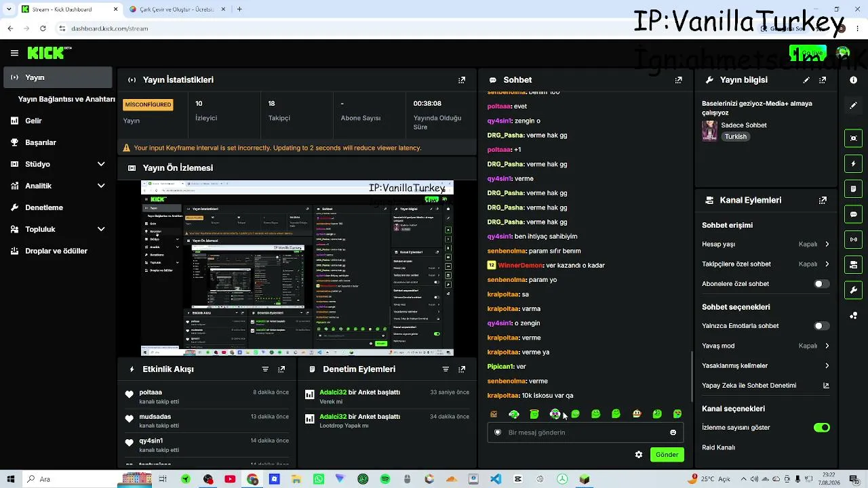Toggle the wrench widget in right sidebar

853,290
